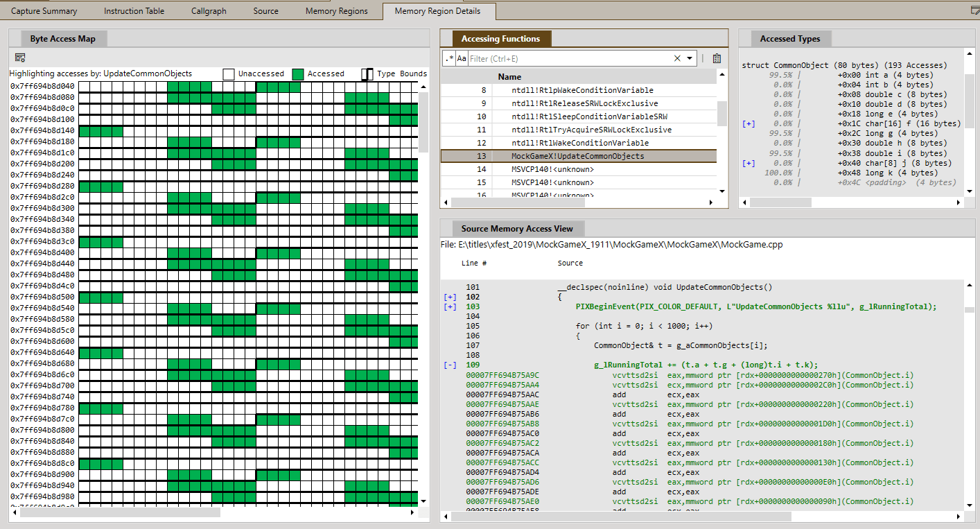
Task: Switch to the Memory Regions tab
Action: 337,11
